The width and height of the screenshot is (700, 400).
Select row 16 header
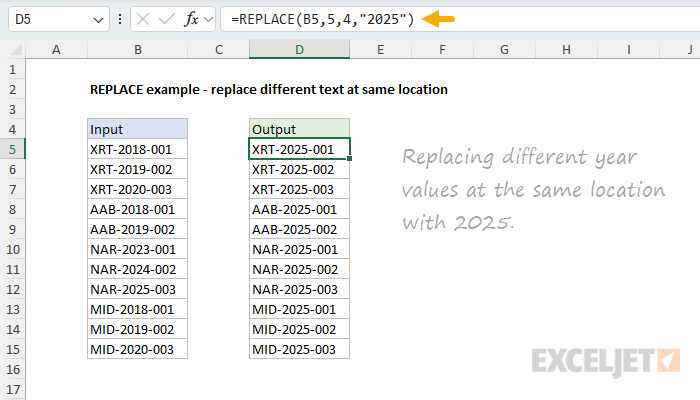(x=12, y=369)
